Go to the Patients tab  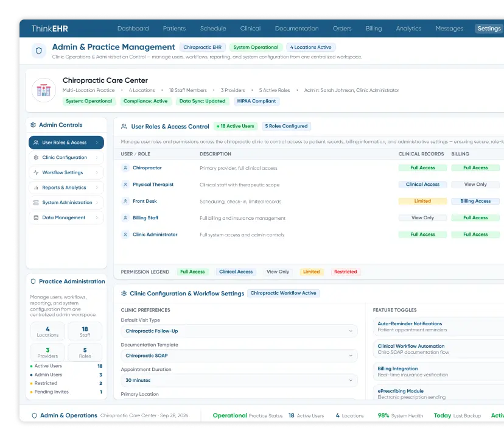(x=174, y=29)
